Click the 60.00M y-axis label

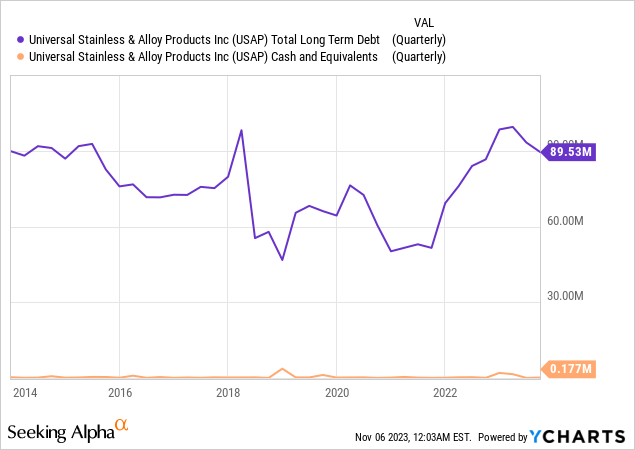[x=565, y=221]
